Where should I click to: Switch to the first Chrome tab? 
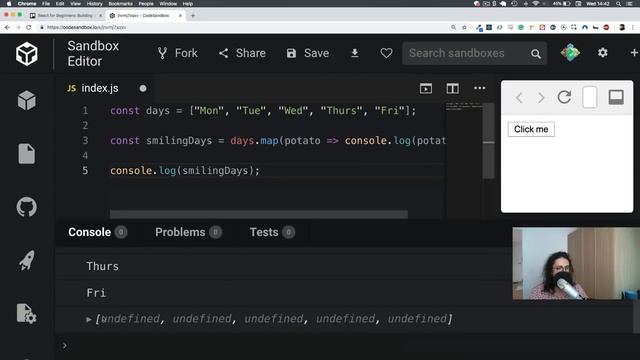pyautogui.click(x=65, y=16)
